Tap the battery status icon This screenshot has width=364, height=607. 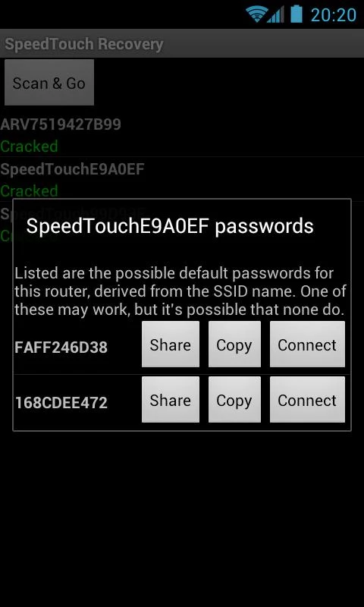point(297,14)
